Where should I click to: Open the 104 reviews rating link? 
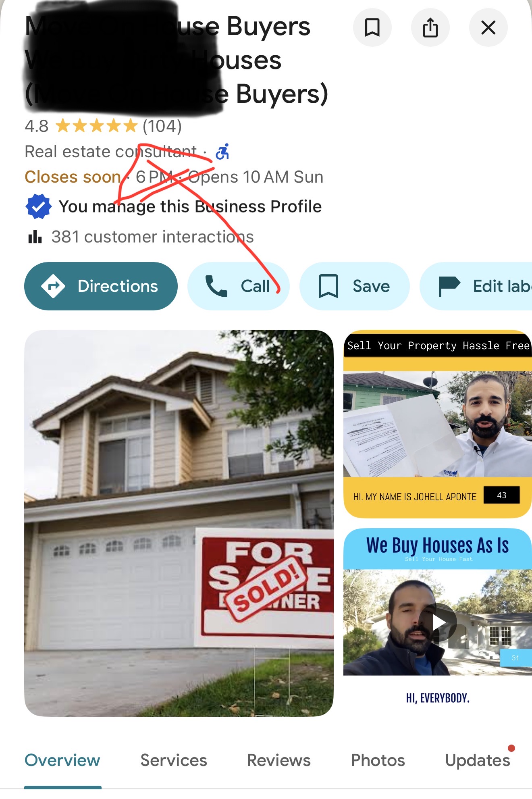(x=162, y=126)
